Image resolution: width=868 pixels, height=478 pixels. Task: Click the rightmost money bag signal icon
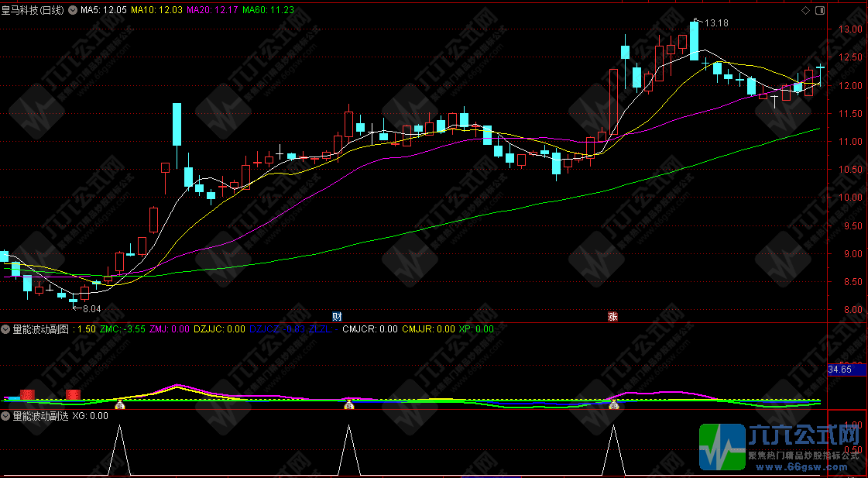click(x=614, y=404)
